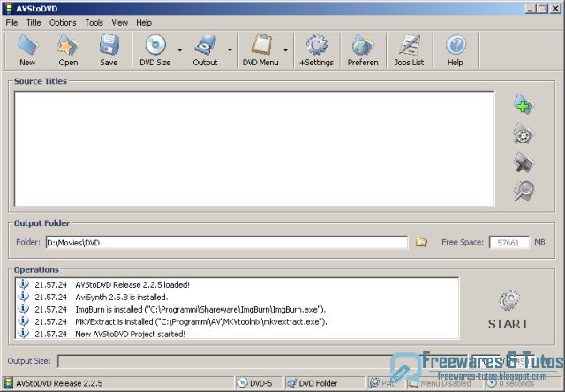Select log line 'New AVStoDVD Project started!'
Screen dimensions: 565x392
[130, 334]
